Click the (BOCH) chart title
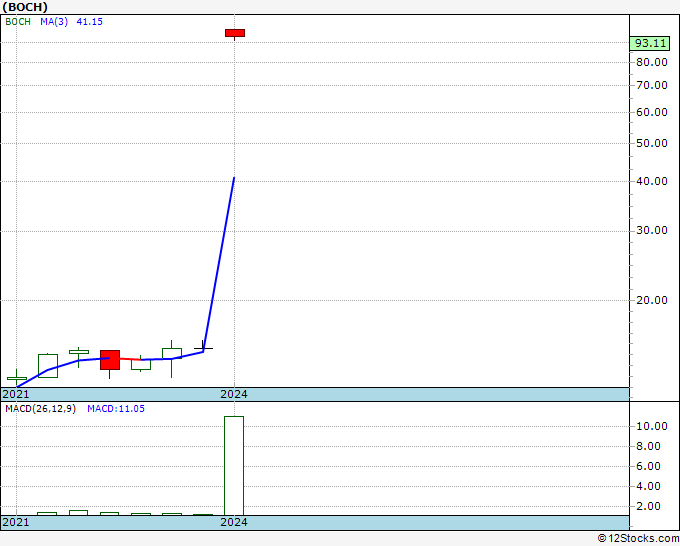The image size is (680, 546). click(25, 7)
